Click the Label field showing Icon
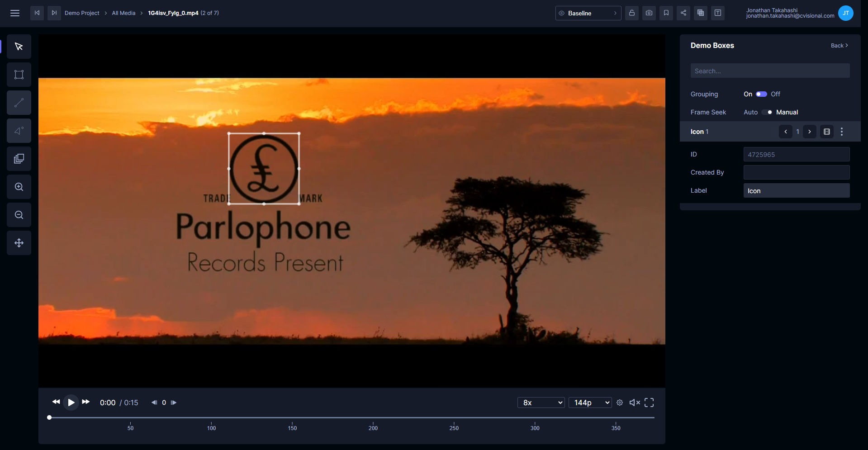The image size is (868, 450). [797, 190]
